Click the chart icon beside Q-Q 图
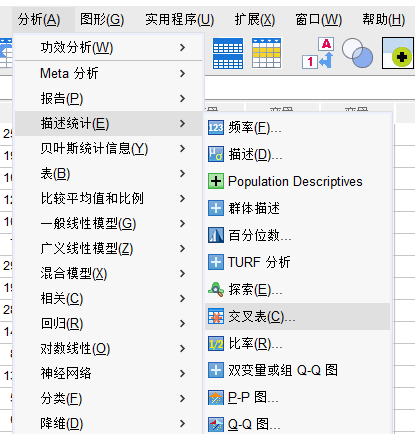The height and width of the screenshot is (434, 415). click(216, 424)
